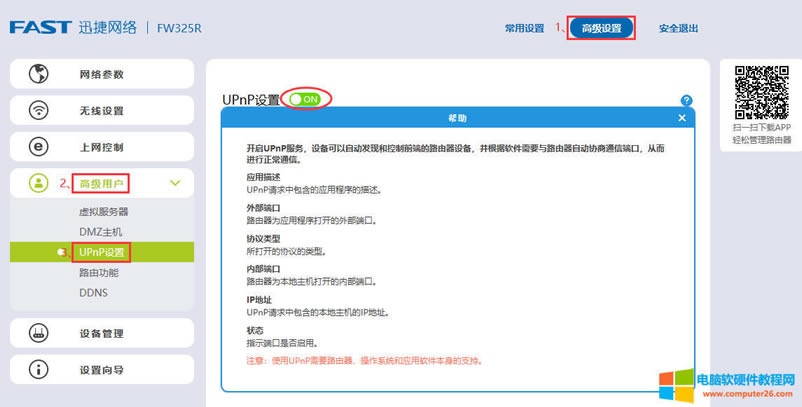Open the 常用设置 tab
Screen dimensions: 802x407
tap(524, 28)
